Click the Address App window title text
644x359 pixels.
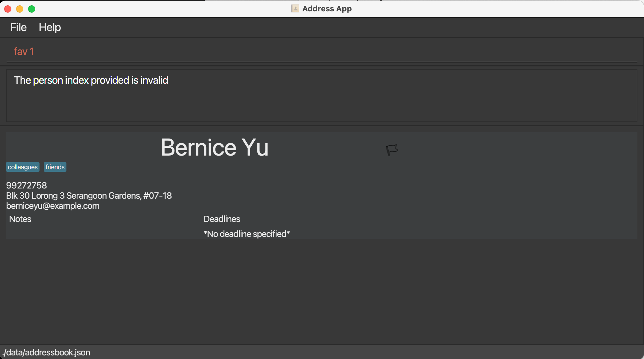[x=327, y=9]
